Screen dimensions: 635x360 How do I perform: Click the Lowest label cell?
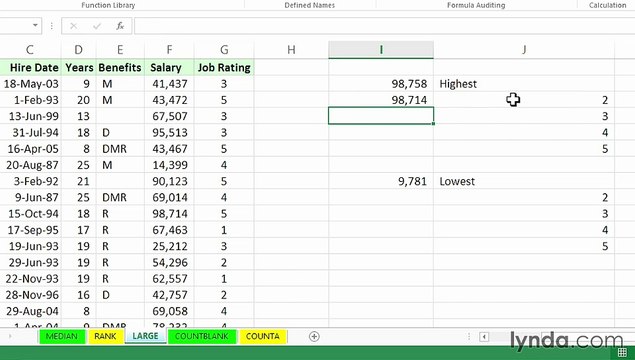coord(524,181)
